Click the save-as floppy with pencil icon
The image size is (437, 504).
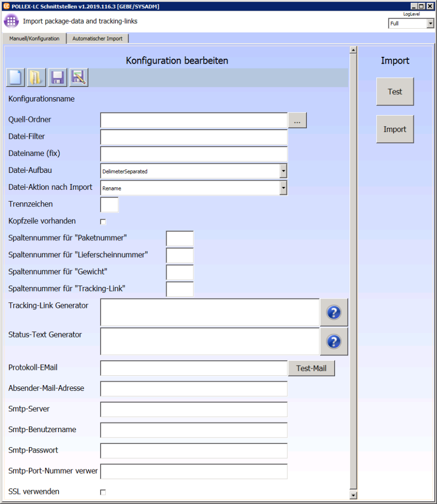79,78
